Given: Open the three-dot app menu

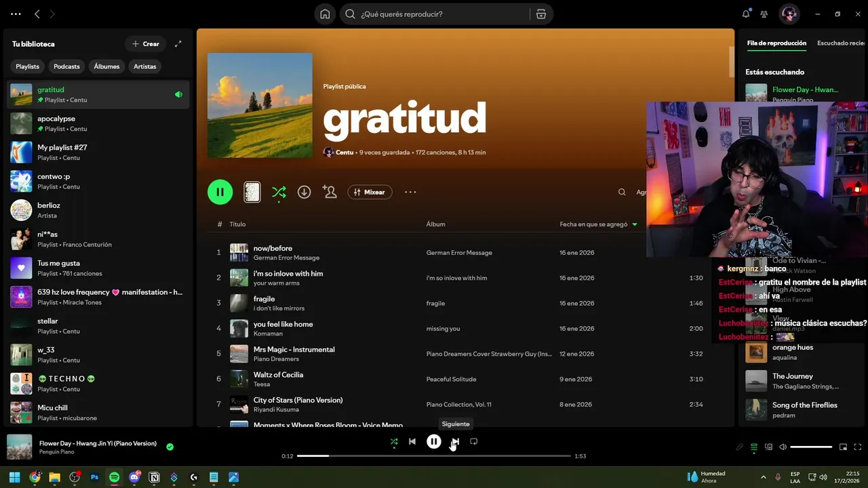Looking at the screenshot, I should pos(16,14).
